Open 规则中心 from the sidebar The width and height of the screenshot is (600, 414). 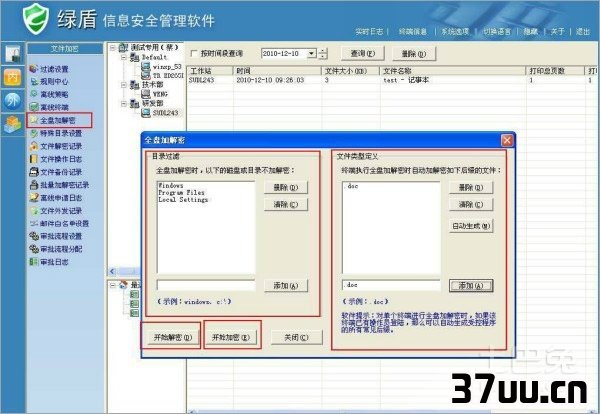coord(50,81)
